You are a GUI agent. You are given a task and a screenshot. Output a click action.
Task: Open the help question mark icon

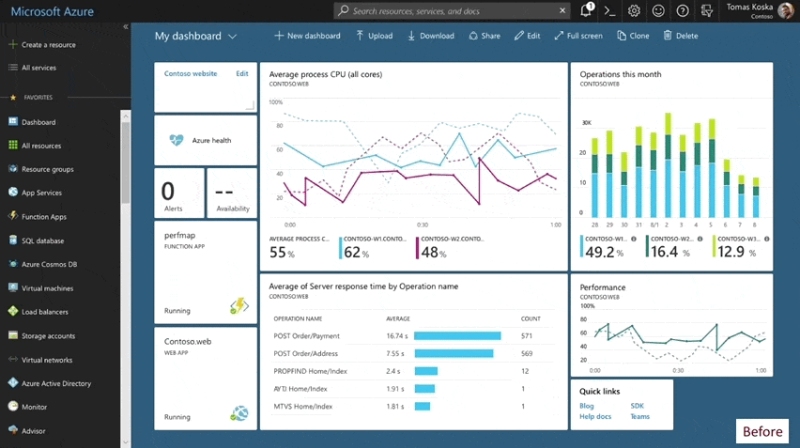click(682, 11)
